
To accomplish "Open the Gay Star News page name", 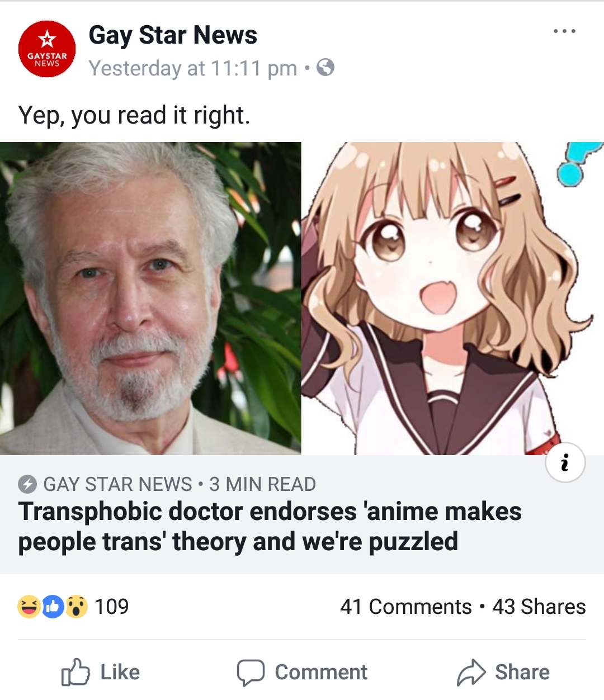I will [173, 35].
